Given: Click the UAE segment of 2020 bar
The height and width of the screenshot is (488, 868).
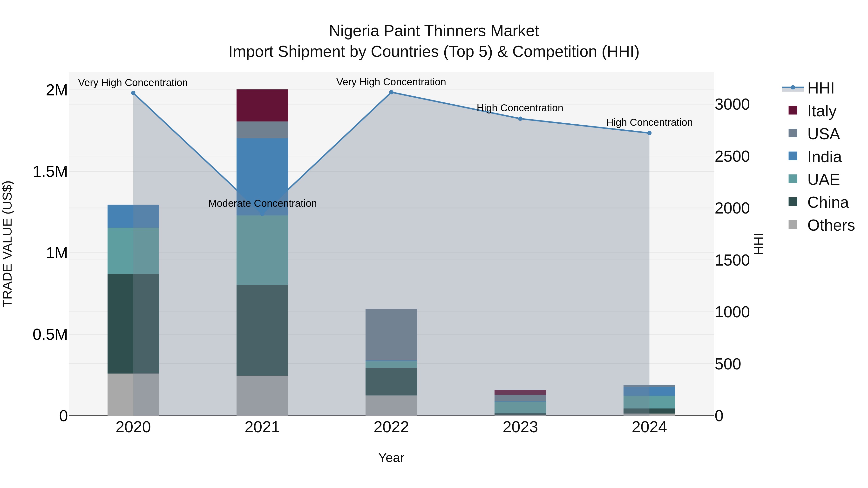Looking at the screenshot, I should 133,251.
